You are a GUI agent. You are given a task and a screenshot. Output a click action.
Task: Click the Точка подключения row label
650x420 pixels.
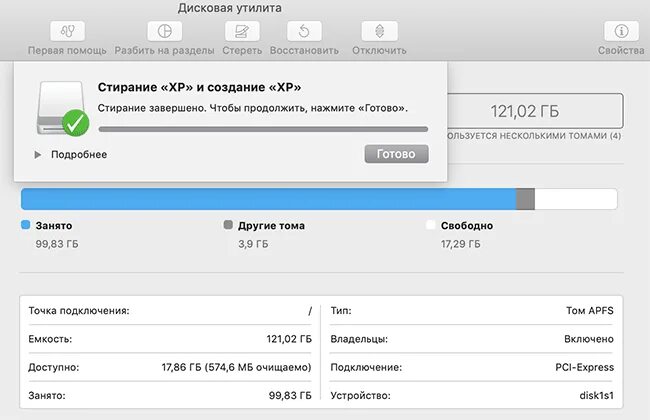click(x=79, y=311)
